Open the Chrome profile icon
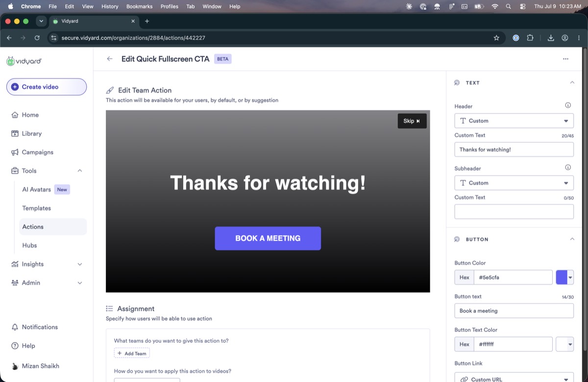 click(565, 38)
